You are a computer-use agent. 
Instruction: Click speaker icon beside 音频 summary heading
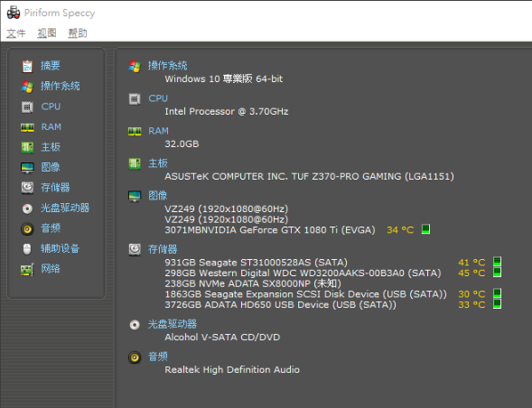[135, 357]
